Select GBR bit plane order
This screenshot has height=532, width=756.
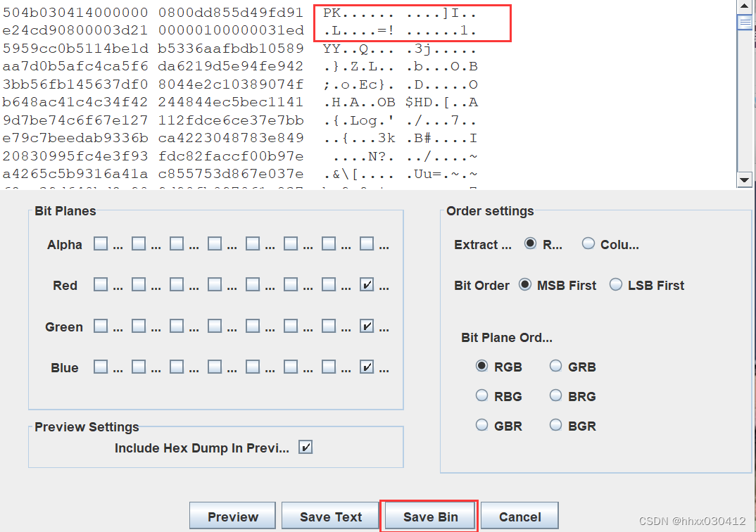pos(481,425)
